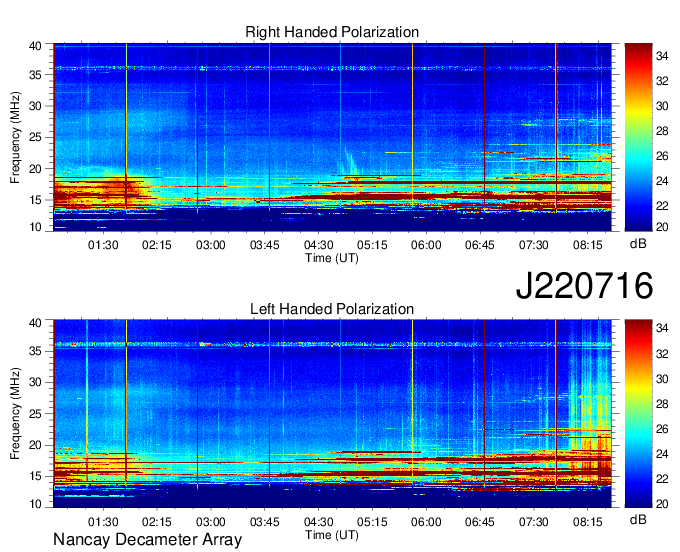Select the J220716 observation label
This screenshot has width=680, height=552.
(x=584, y=286)
